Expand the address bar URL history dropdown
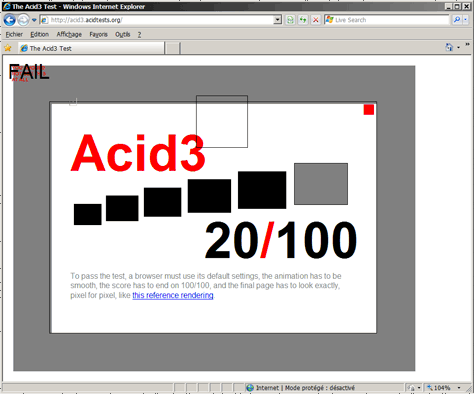Screen dimensions: 474x394 click(277, 20)
